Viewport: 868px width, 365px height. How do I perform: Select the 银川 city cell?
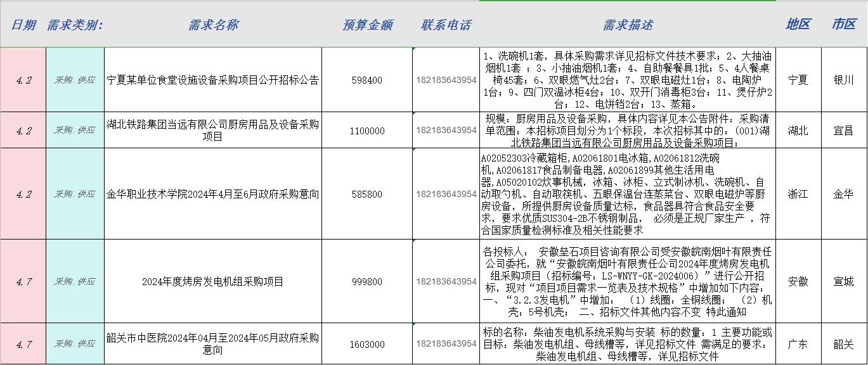coord(844,80)
